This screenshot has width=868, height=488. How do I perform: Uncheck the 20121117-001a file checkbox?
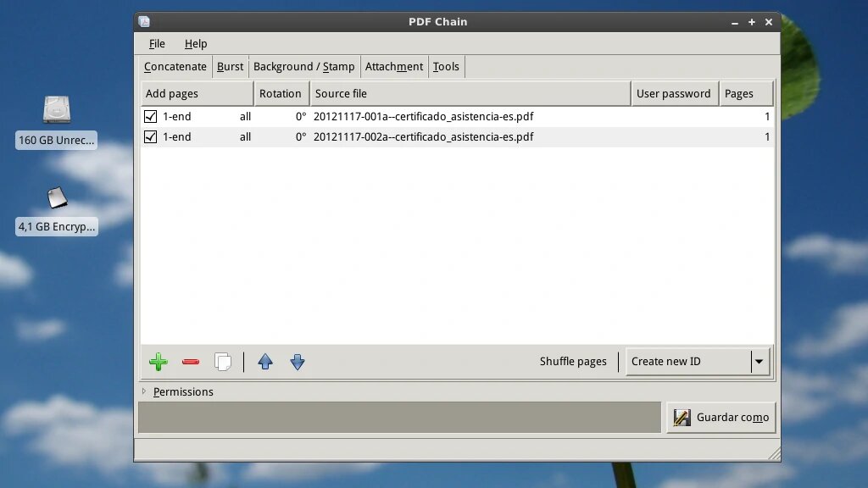151,117
